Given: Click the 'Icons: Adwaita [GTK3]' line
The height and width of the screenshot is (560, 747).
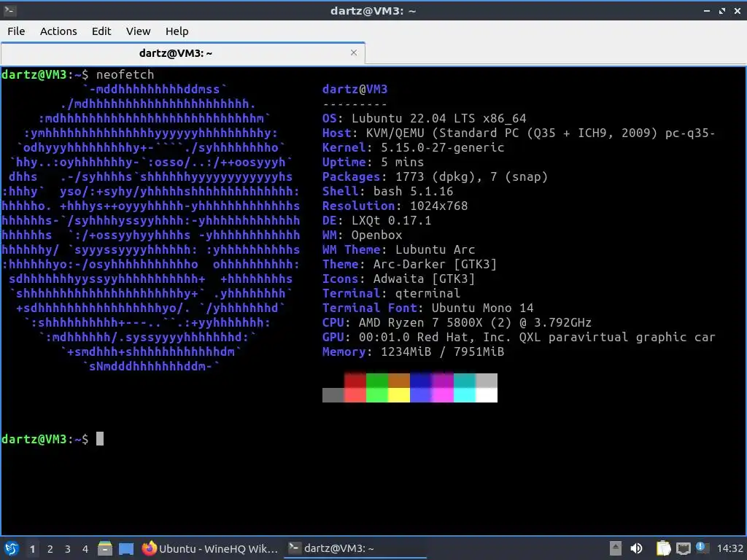Looking at the screenshot, I should [x=398, y=279].
